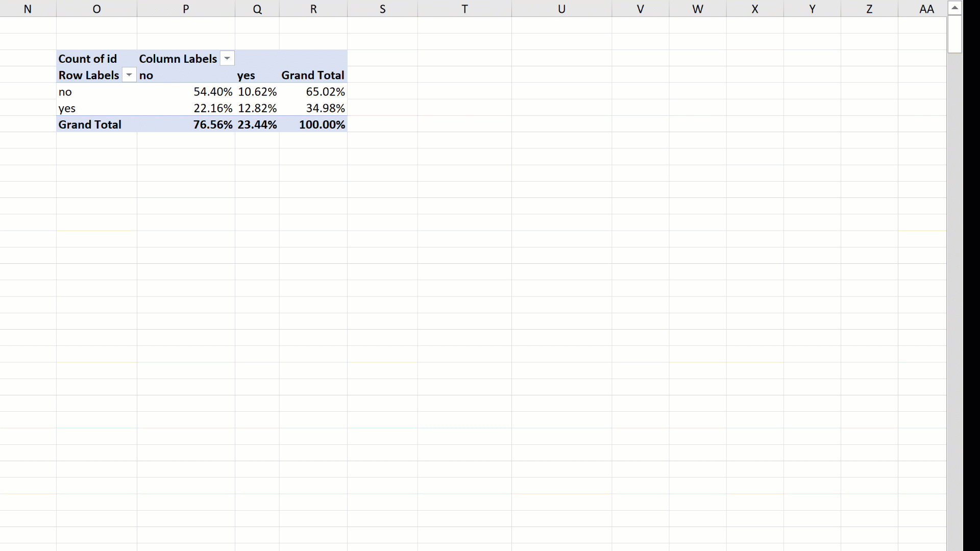Click the Grand Total column header cell

click(x=312, y=75)
